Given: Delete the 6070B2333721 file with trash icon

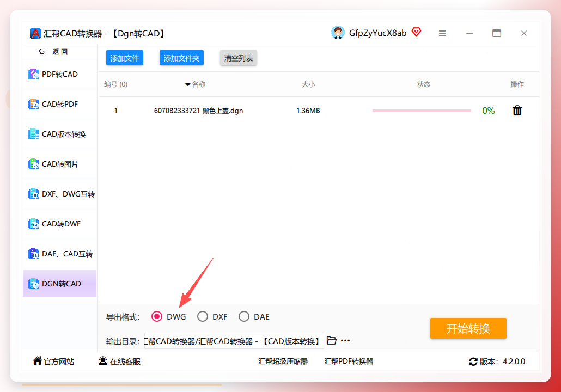Looking at the screenshot, I should [x=517, y=111].
